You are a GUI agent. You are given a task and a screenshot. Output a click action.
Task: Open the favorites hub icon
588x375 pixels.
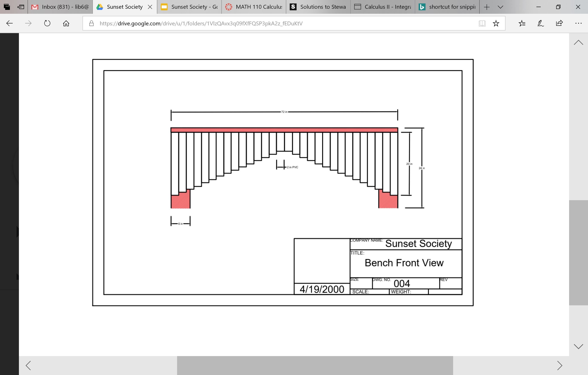pyautogui.click(x=522, y=23)
